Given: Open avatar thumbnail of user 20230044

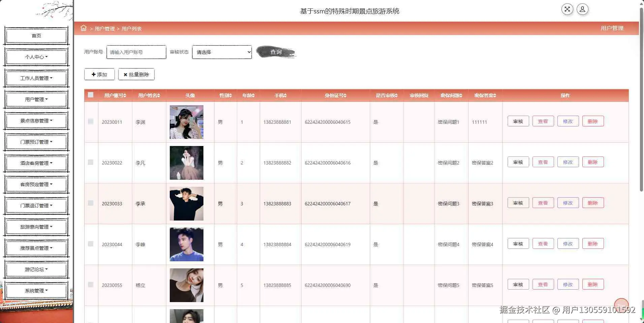Looking at the screenshot, I should [187, 244].
